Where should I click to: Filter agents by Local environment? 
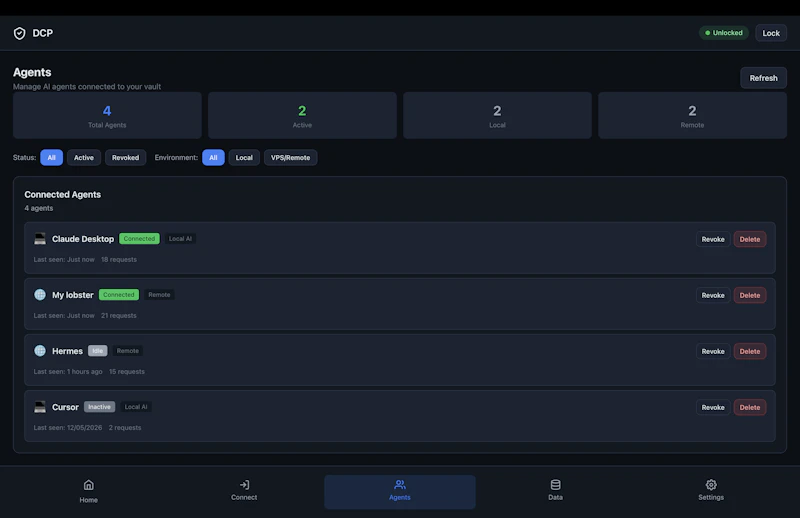244,158
